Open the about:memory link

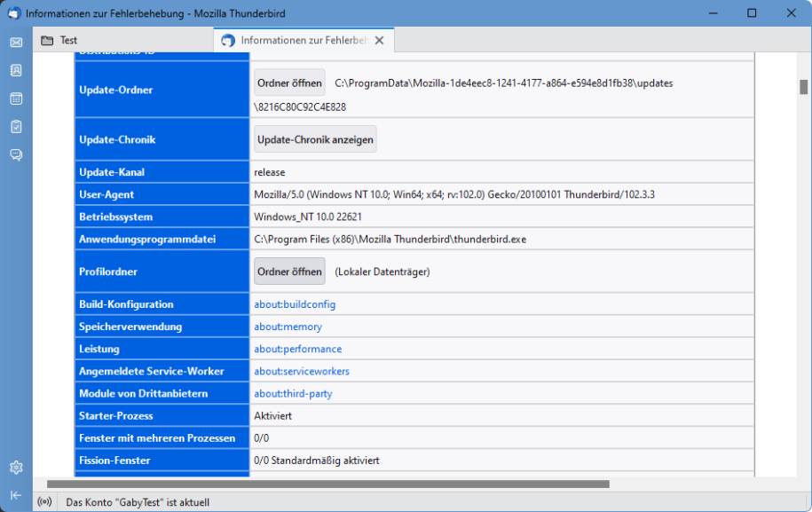[287, 326]
